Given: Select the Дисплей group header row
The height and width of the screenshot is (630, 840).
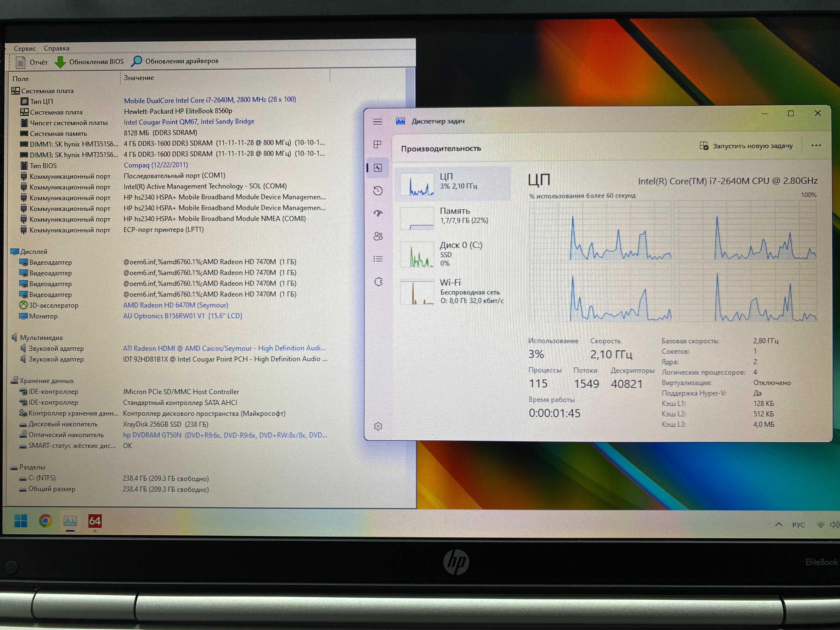Looking at the screenshot, I should click(29, 251).
